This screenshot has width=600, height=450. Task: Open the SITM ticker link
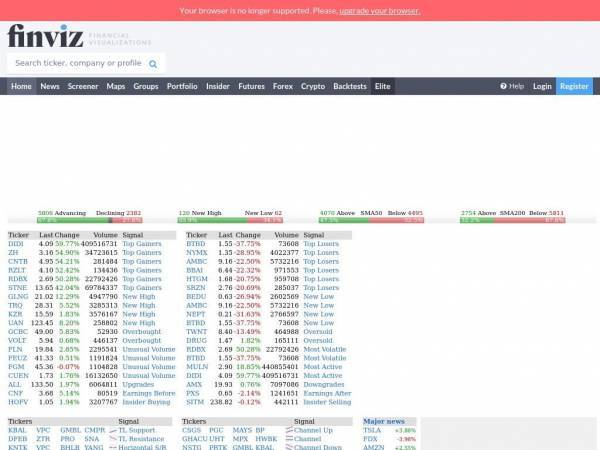click(195, 402)
